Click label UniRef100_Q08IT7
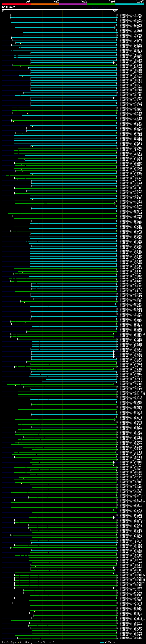146x644 pixels. [x=131, y=48]
